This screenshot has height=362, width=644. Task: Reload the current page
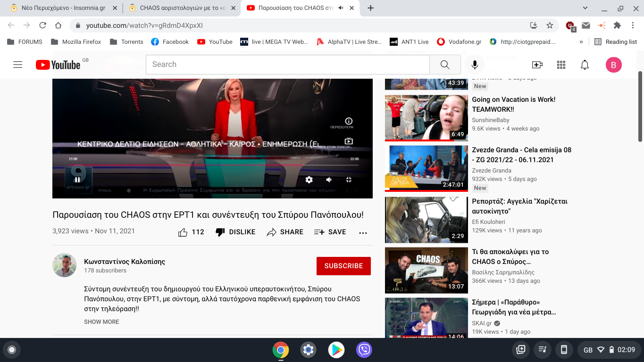(x=42, y=25)
